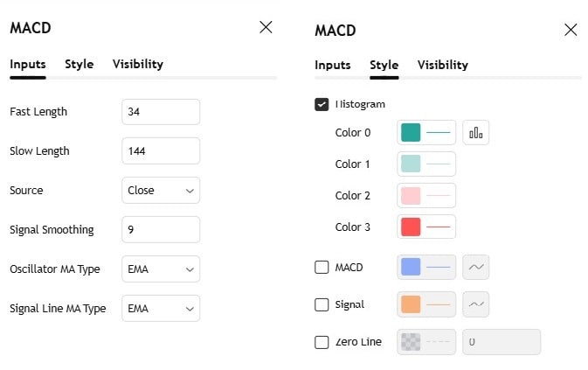Open Visibility tab in right dialog

442,65
